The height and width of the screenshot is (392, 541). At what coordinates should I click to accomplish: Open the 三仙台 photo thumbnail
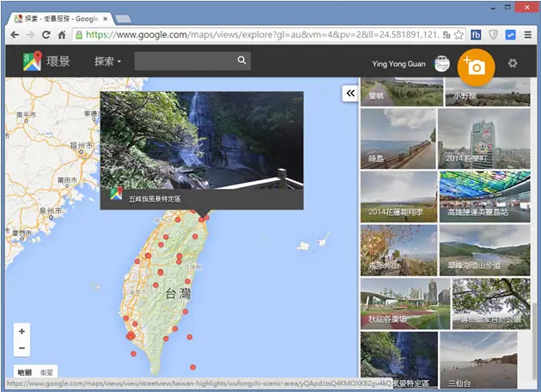478,360
